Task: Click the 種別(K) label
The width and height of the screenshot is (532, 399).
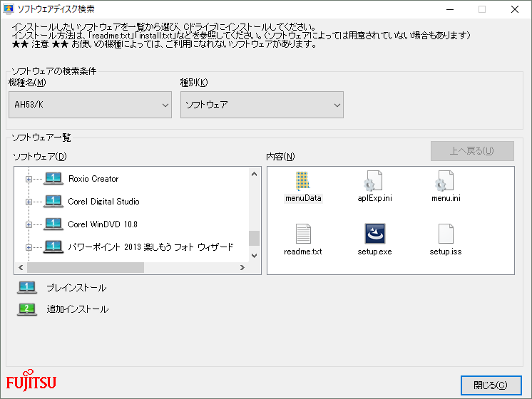Action: (x=194, y=83)
